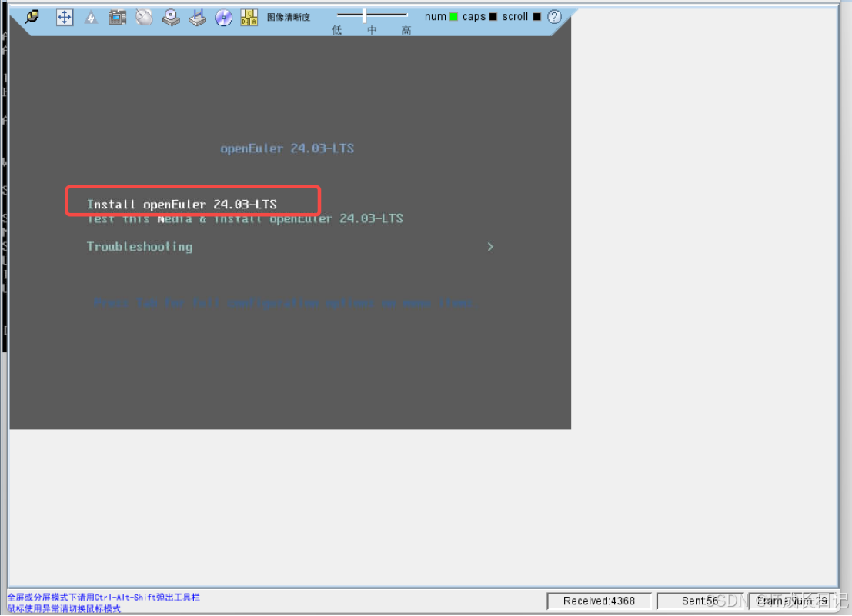
Task: Open the power control lightning icon
Action: [x=91, y=18]
